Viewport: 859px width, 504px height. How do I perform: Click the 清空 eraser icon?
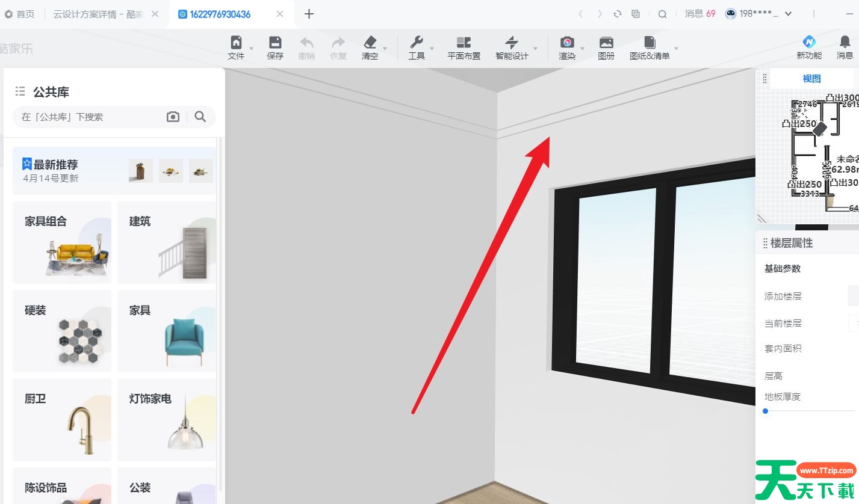click(370, 42)
